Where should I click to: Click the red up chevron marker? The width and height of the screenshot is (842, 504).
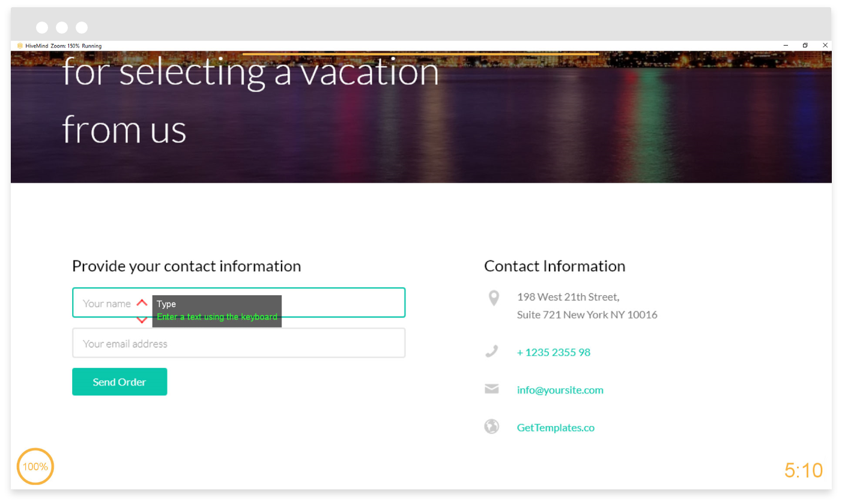click(x=142, y=302)
